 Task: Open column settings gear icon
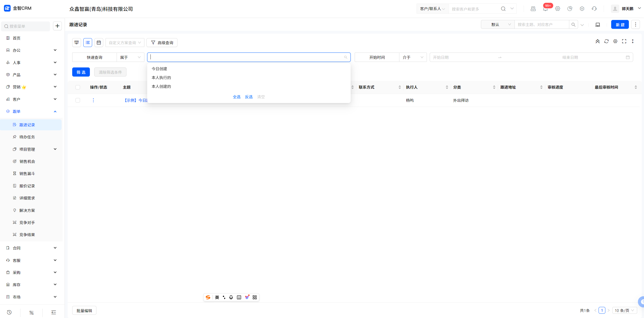615,41
